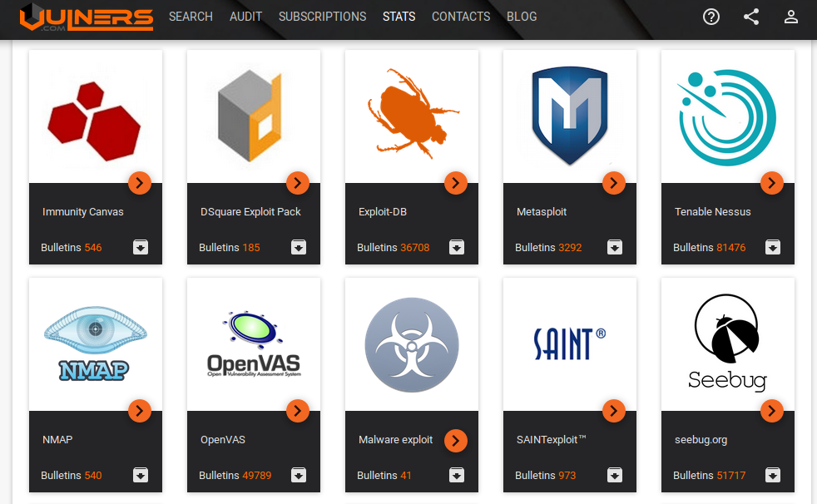The image size is (817, 504).
Task: Click the Seebug ladybug logo
Action: [x=727, y=342]
